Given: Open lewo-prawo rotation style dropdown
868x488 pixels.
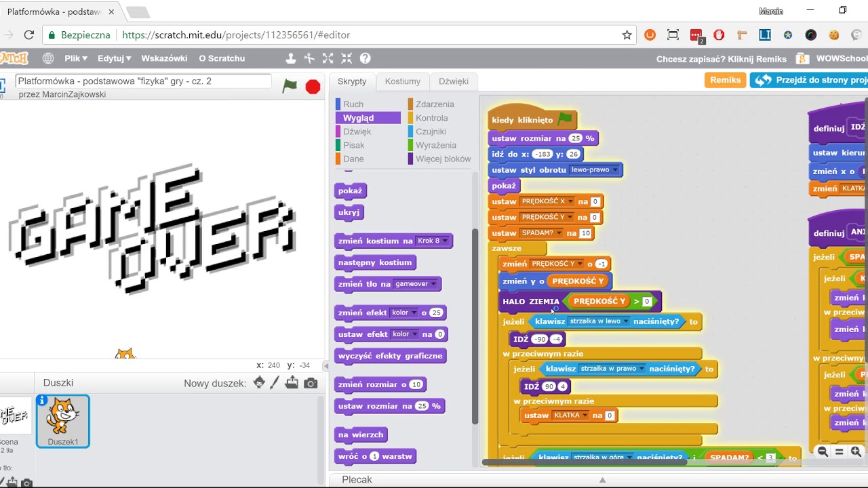Looking at the screenshot, I should (x=594, y=169).
